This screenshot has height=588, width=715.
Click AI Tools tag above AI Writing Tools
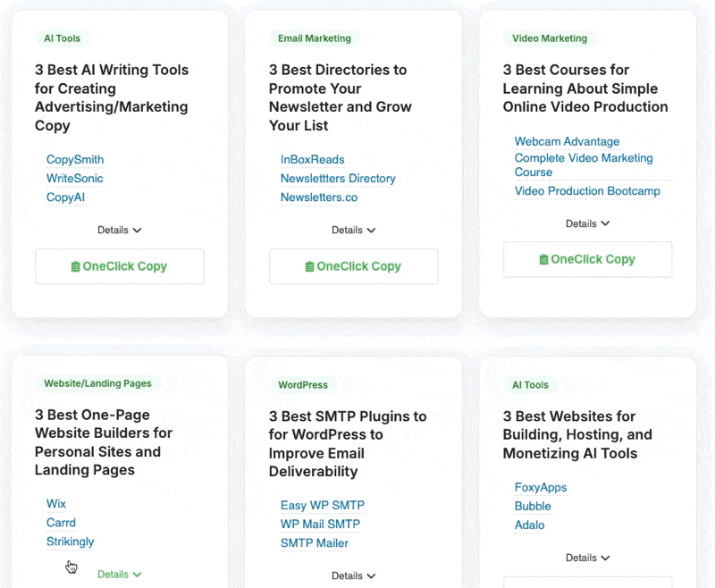[x=63, y=38]
